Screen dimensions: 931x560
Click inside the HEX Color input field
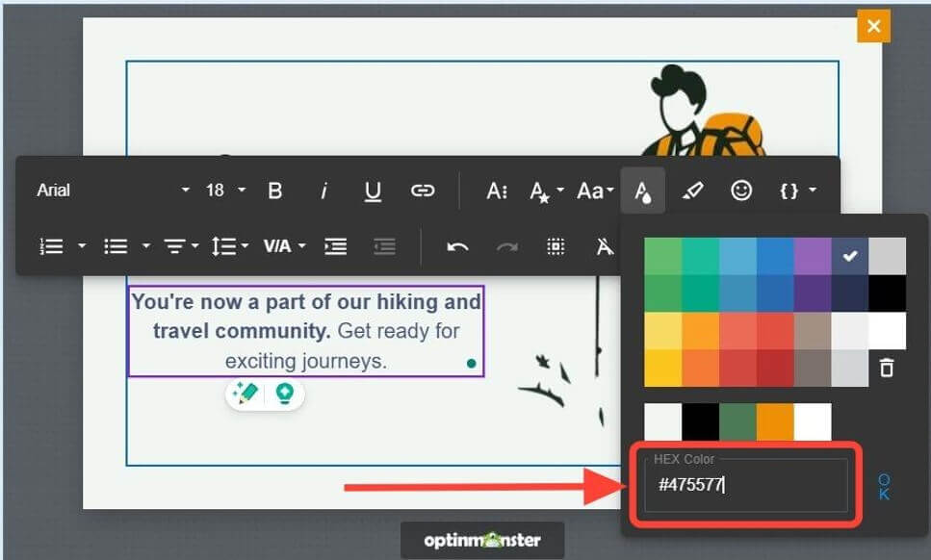(x=746, y=485)
